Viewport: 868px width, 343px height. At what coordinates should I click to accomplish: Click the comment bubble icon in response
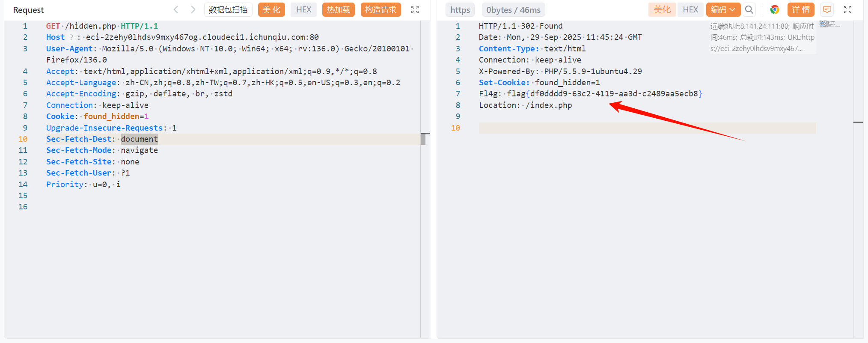click(827, 9)
